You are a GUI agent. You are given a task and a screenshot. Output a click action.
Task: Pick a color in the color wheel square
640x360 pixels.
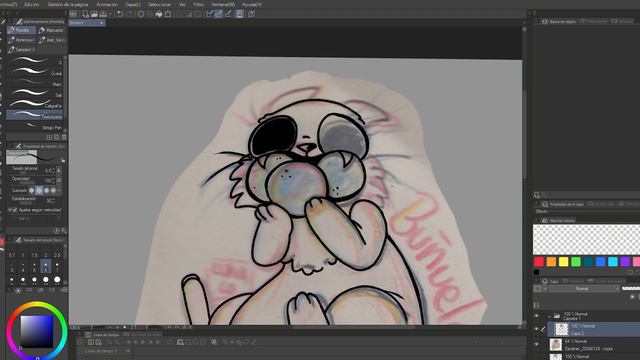tap(37, 331)
